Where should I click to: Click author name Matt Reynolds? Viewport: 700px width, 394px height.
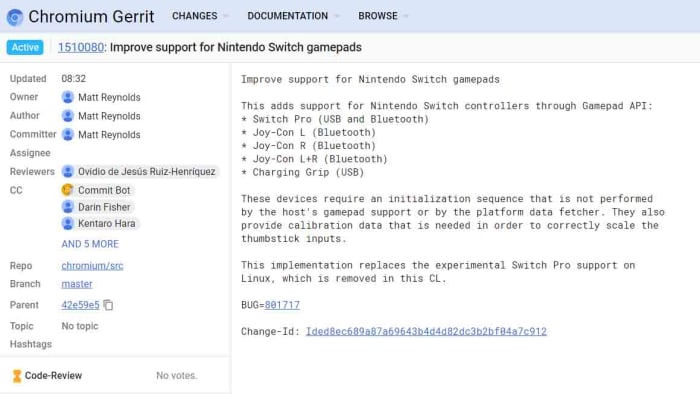coord(109,116)
